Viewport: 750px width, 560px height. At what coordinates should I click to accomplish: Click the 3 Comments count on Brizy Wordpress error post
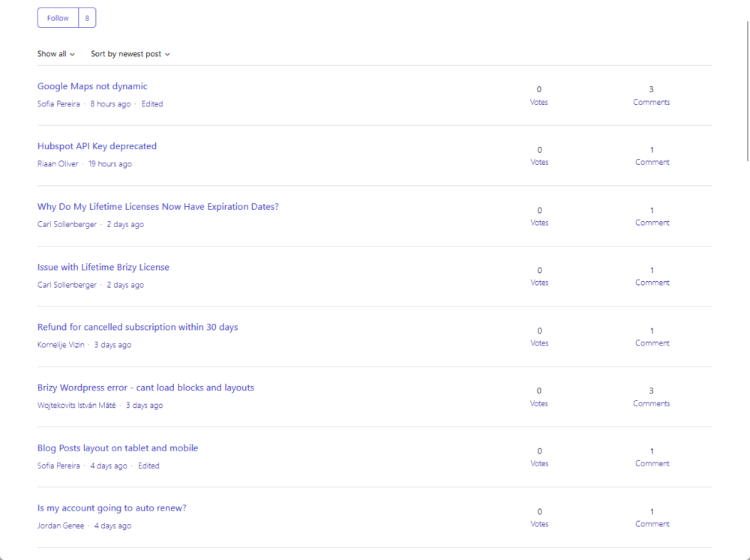coord(651,397)
